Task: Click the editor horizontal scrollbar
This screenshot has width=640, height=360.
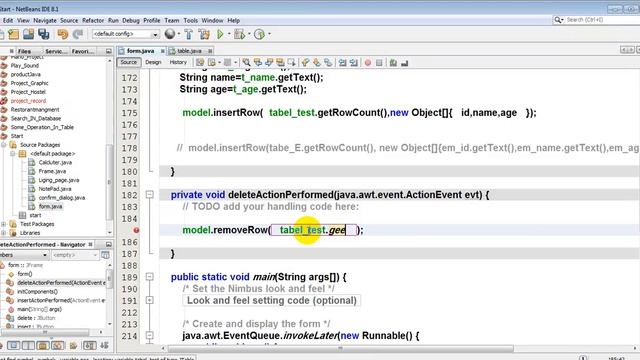Action: click(x=340, y=349)
